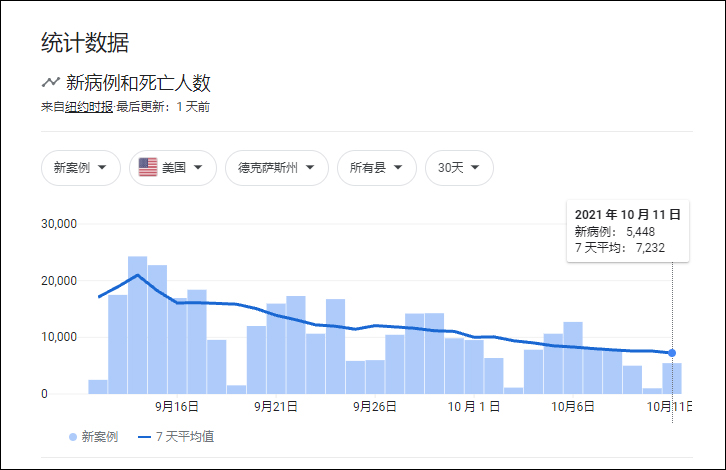726x470 pixels.
Task: Click the 最后更新：1 天前 text
Action: tap(163, 107)
